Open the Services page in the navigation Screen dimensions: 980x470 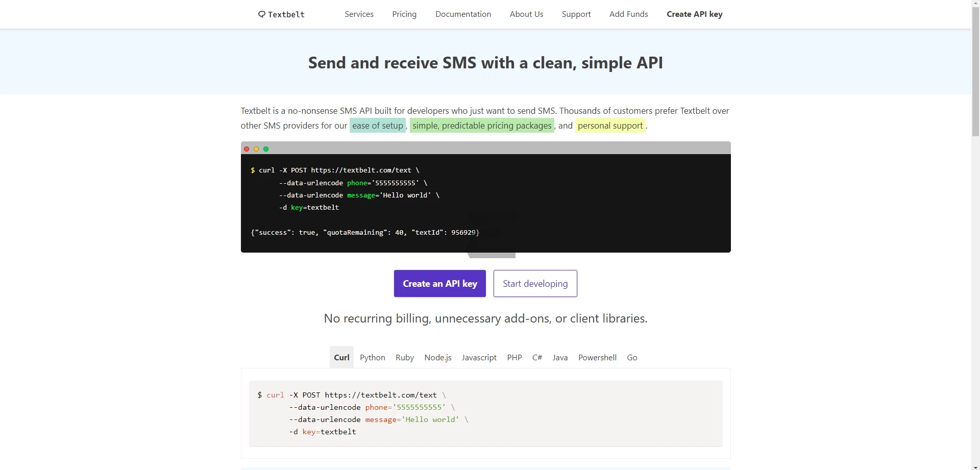359,14
